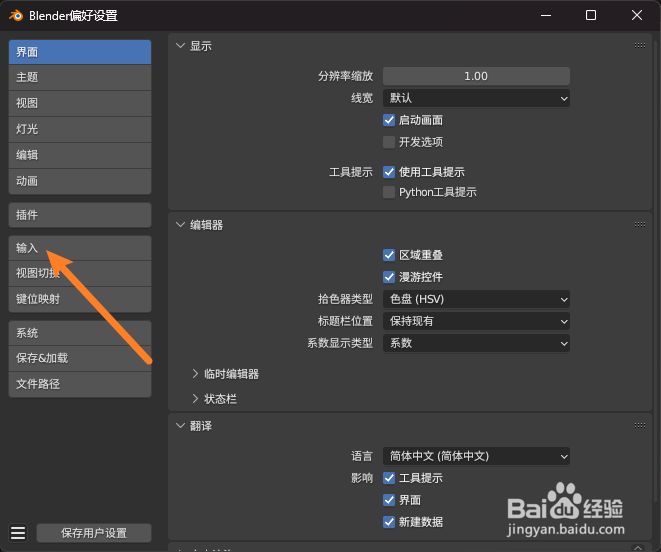
Task: Open the 语言 dropdown 简体中文
Action: pos(476,456)
